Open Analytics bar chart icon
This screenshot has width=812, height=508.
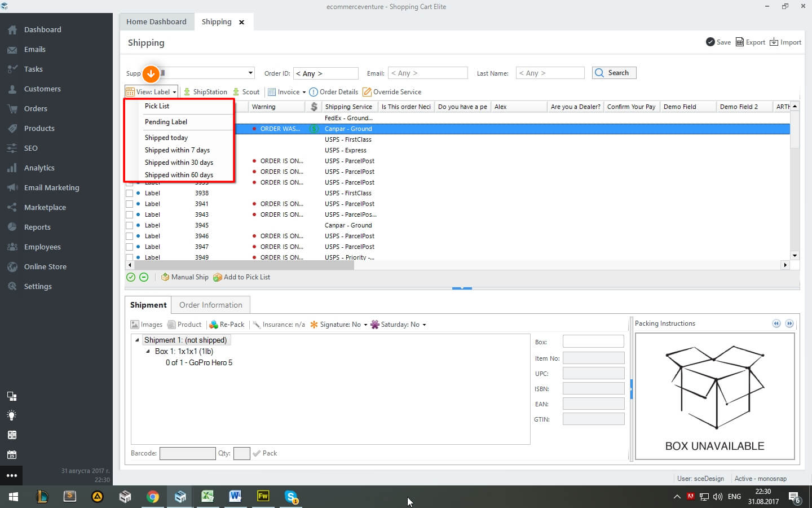tap(12, 168)
